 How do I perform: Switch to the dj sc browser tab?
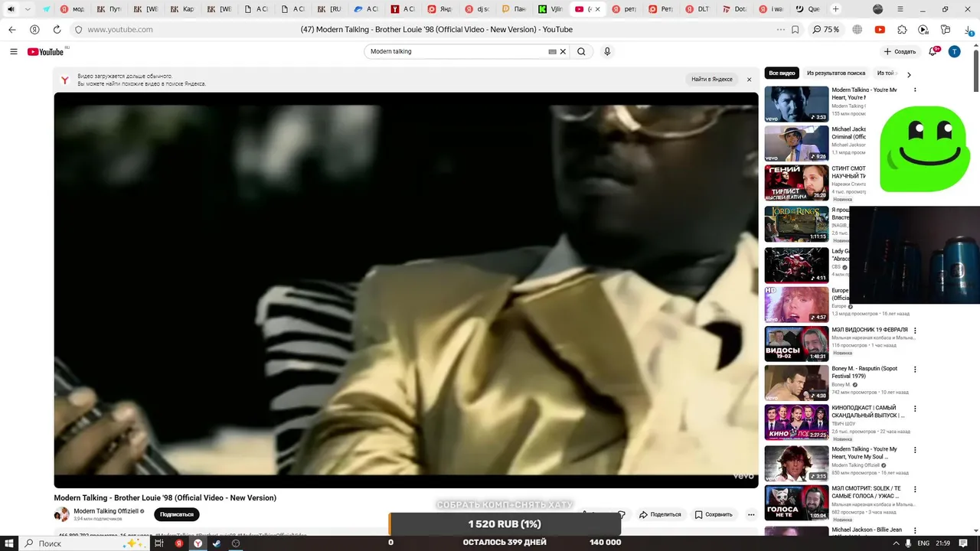pos(477,9)
